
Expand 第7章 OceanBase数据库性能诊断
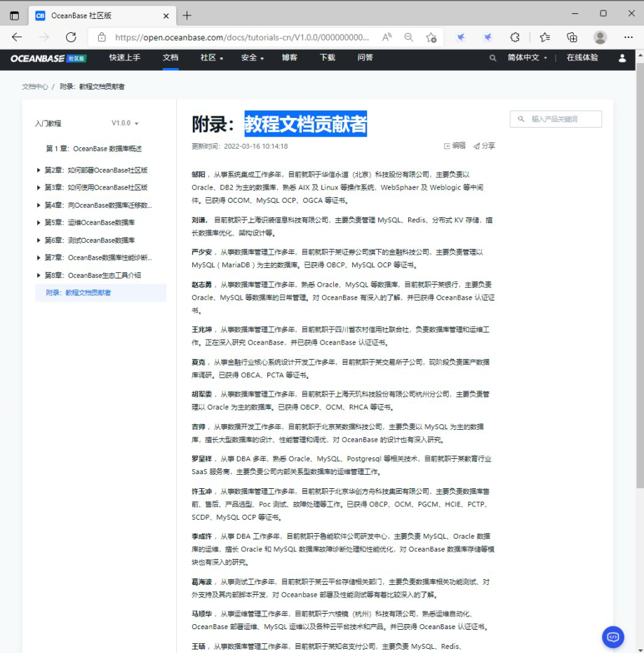click(x=94, y=258)
